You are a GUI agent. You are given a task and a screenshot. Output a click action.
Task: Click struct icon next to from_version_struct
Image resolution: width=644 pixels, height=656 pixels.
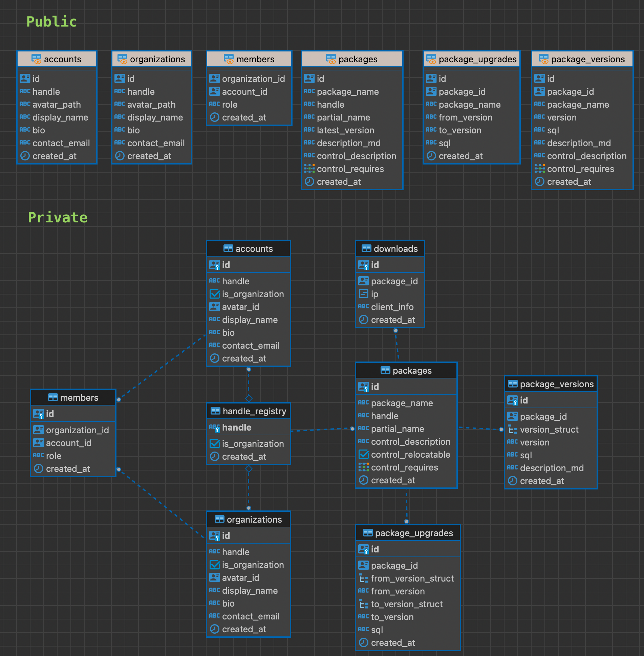click(x=364, y=578)
